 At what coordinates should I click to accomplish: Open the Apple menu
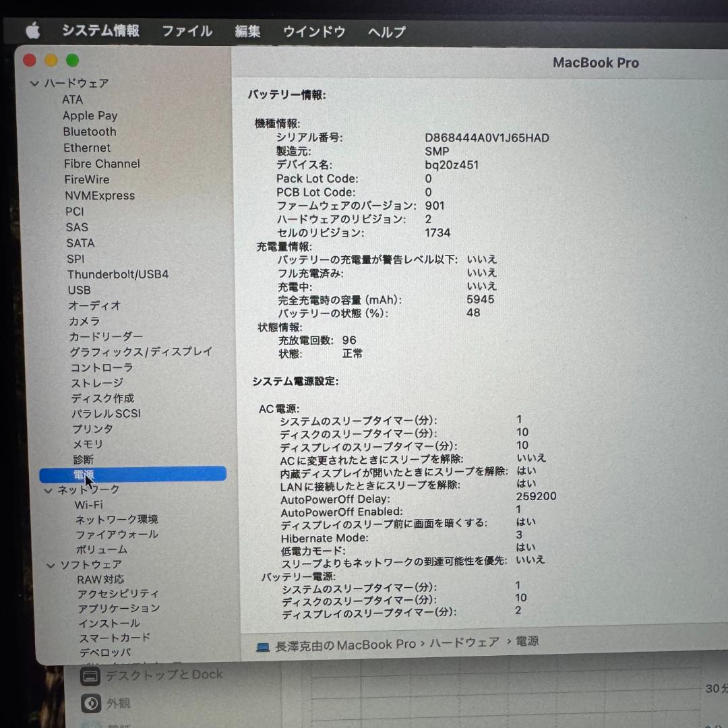(x=32, y=30)
